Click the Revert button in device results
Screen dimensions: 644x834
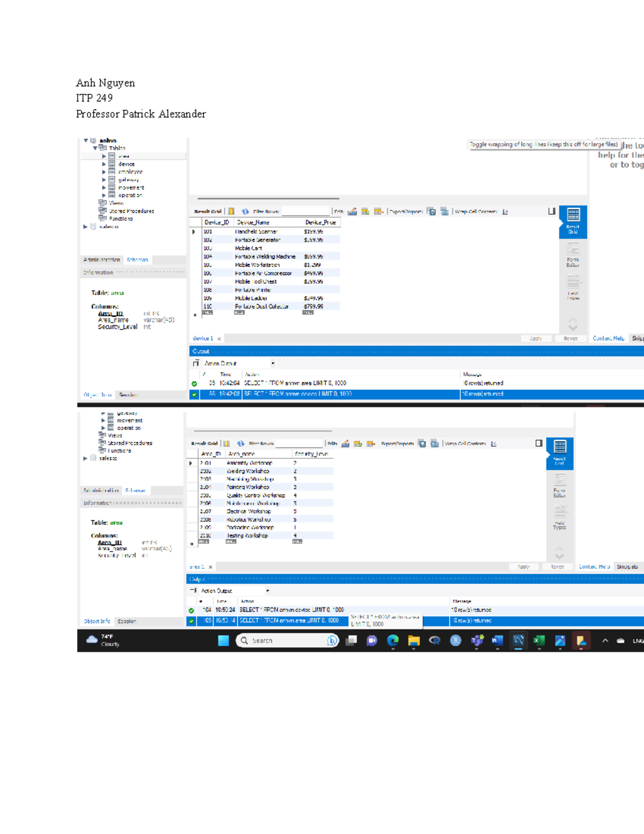[570, 338]
